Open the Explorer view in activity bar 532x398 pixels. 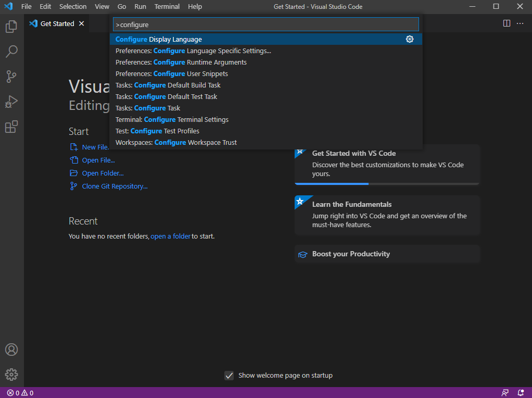click(x=11, y=27)
